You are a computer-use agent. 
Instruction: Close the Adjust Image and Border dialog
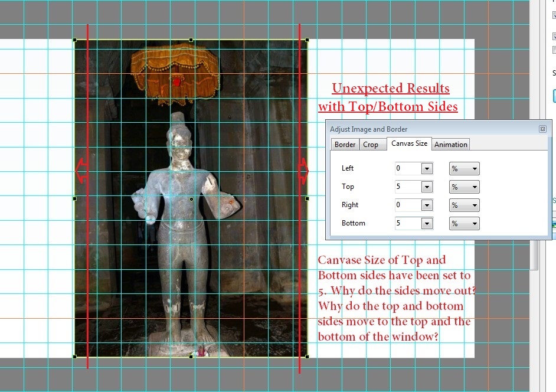click(x=542, y=129)
